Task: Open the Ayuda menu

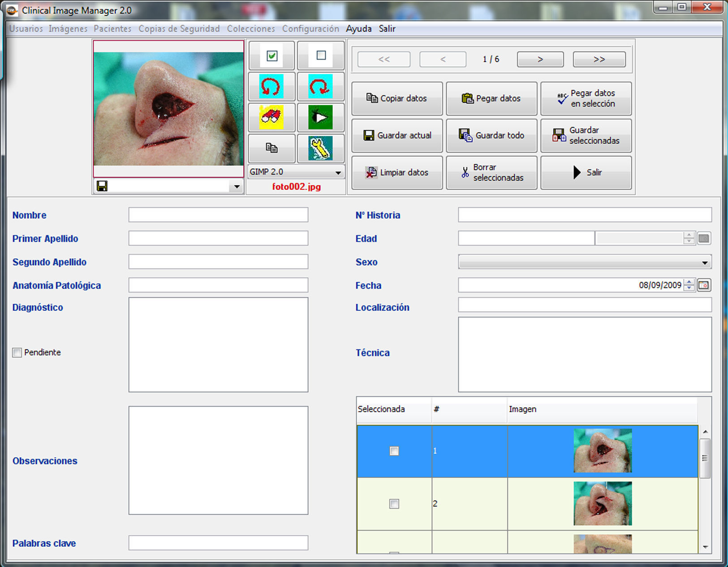Action: click(x=358, y=29)
